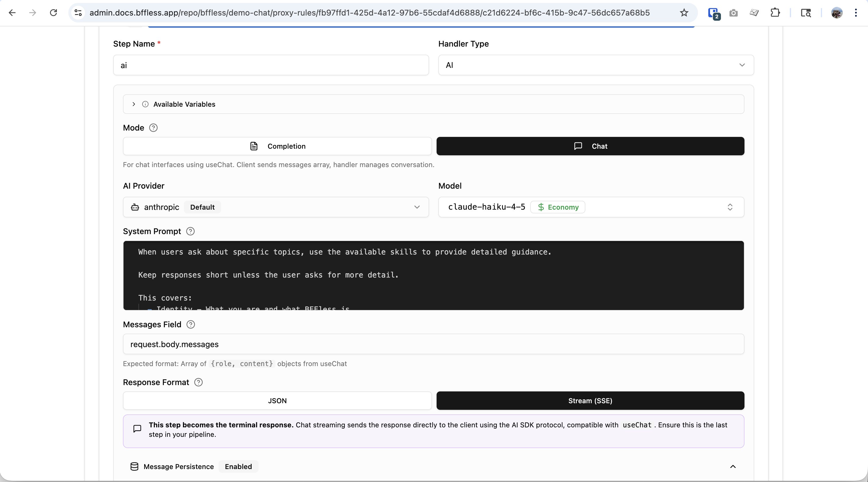Reload the page using the refresh icon

point(53,13)
